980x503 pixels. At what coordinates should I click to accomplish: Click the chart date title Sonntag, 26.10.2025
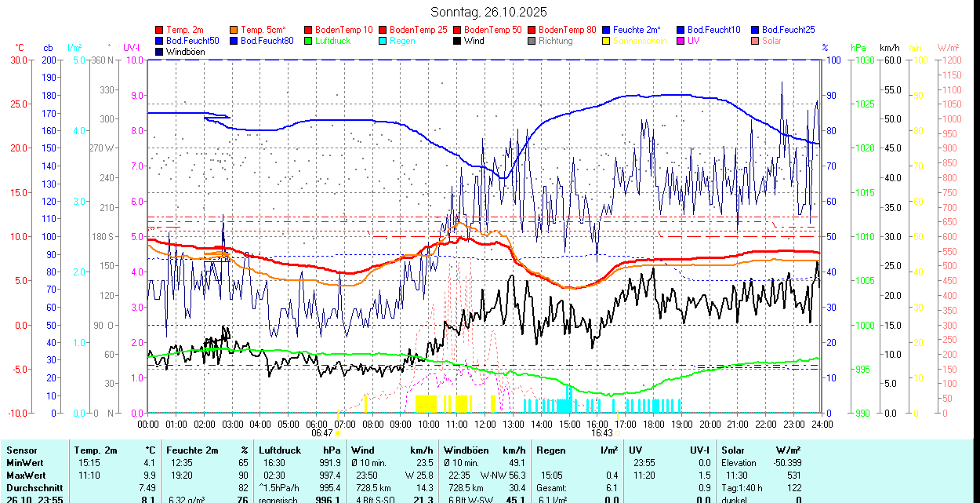489,12
